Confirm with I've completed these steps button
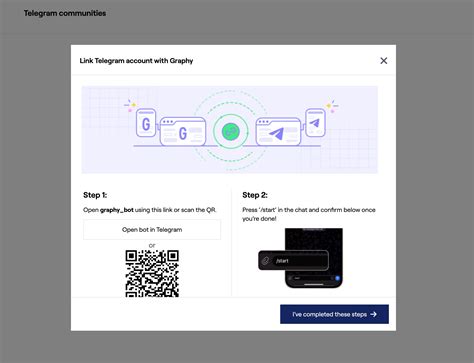474x363 pixels. [334, 314]
